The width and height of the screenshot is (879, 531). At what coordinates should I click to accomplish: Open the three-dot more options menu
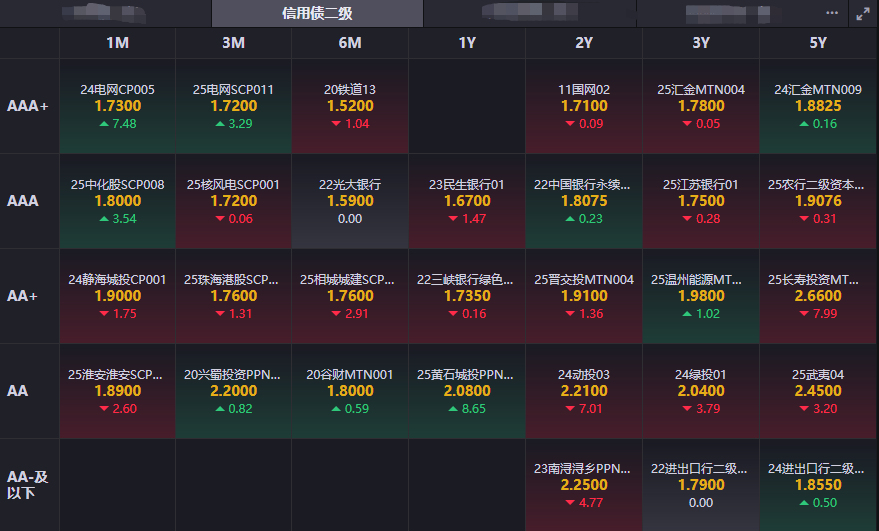coord(832,13)
